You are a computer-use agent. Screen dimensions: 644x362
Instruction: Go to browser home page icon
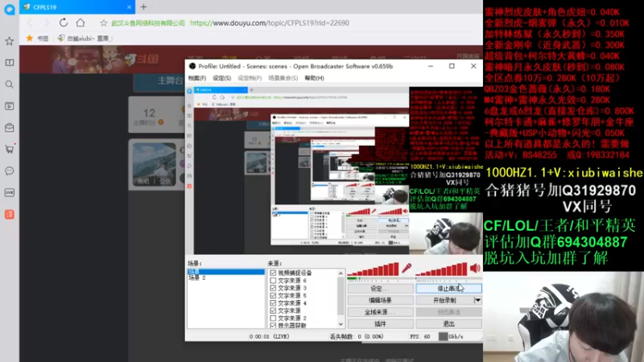[80, 23]
